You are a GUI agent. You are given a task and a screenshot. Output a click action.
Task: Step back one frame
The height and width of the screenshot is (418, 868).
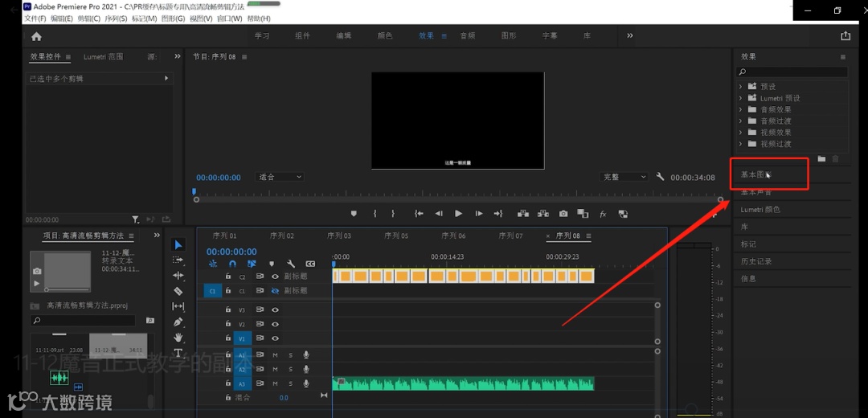pos(439,214)
